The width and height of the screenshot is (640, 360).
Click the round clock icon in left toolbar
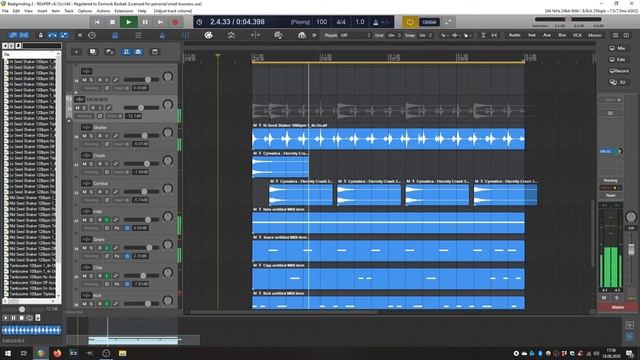pyautogui.click(x=92, y=36)
